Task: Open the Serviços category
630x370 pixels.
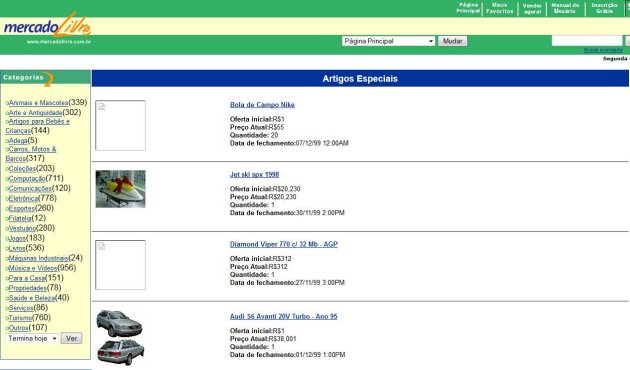Action: coord(21,309)
